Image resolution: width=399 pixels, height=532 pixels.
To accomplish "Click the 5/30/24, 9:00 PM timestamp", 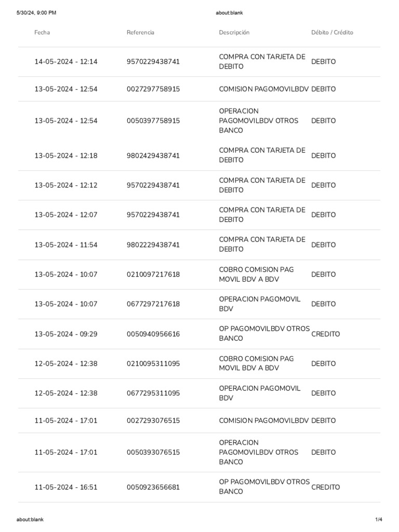I will (36, 12).
